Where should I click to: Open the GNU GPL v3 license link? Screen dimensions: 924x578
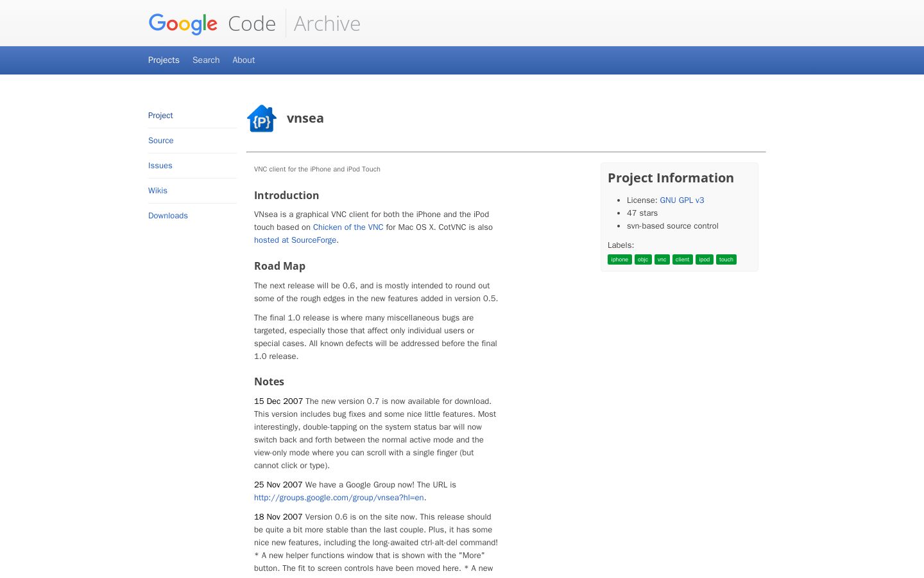[682, 200]
